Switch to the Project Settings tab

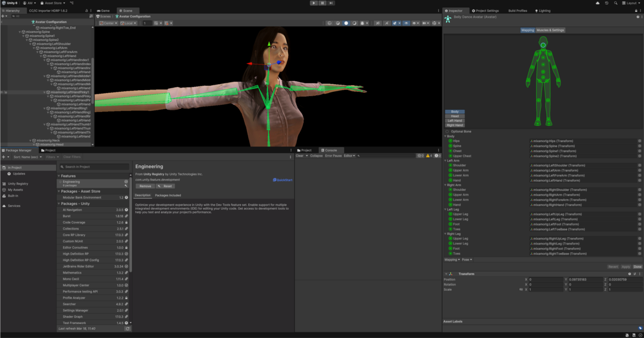[485, 11]
